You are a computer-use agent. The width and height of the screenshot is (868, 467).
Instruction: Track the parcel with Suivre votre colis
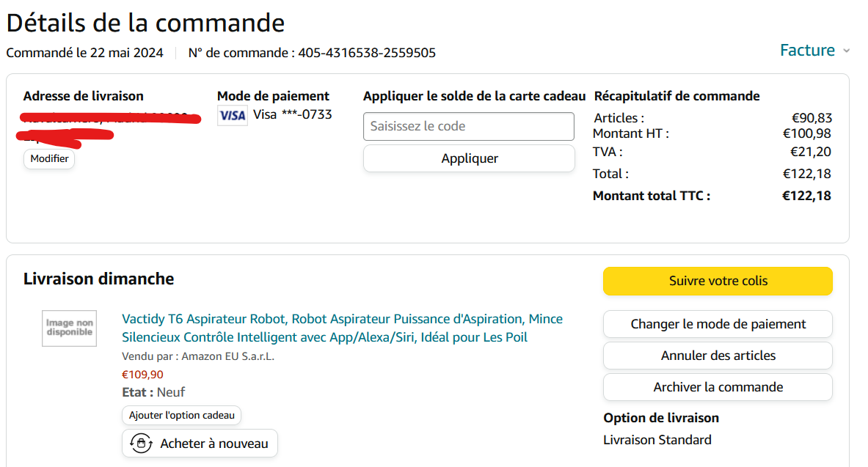tap(718, 281)
